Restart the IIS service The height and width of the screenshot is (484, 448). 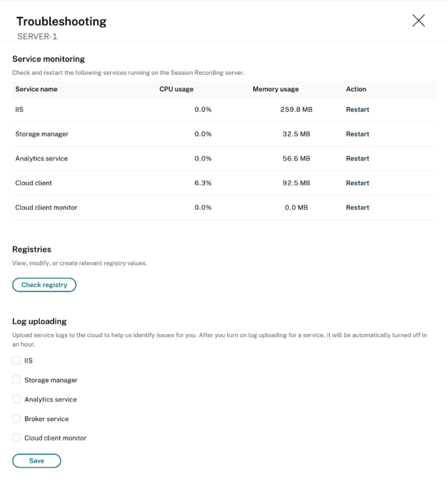357,110
